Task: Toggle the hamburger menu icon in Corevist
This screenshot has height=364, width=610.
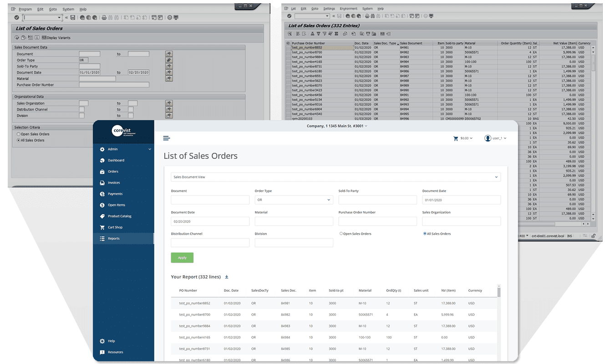Action: pyautogui.click(x=167, y=138)
